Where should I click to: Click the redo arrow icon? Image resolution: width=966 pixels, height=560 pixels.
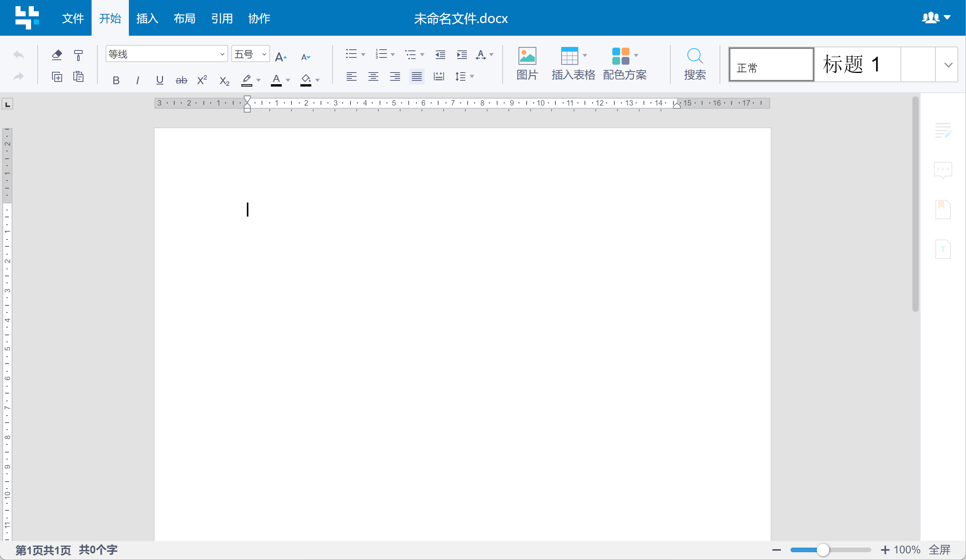pyautogui.click(x=18, y=76)
